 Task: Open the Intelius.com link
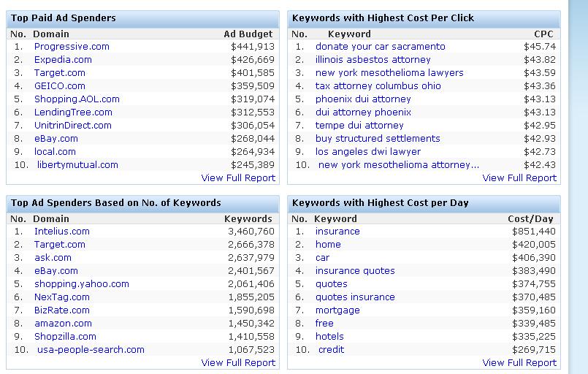62,232
